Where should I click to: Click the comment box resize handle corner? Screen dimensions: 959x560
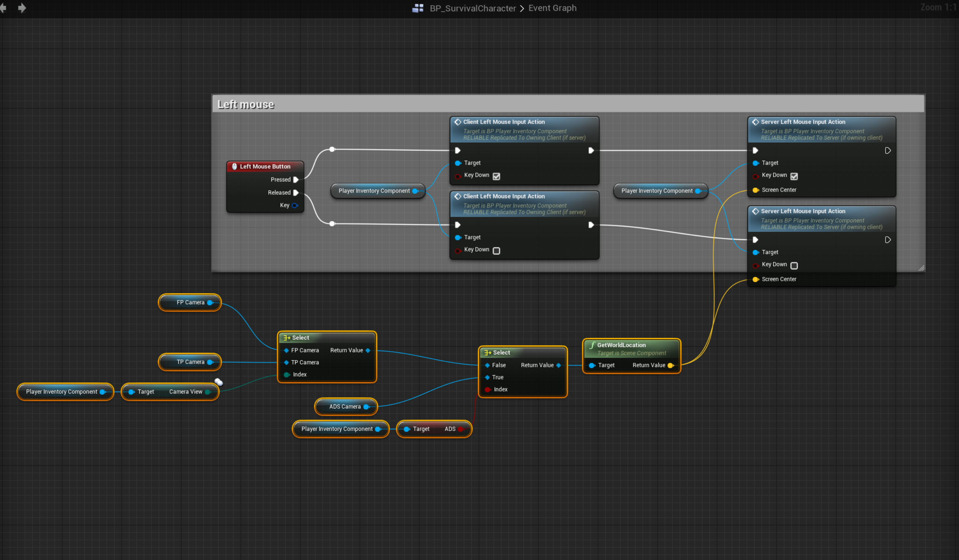(921, 268)
